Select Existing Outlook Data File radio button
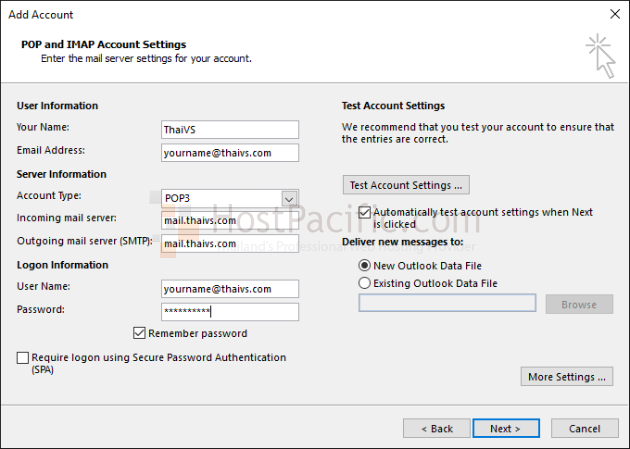The width and height of the screenshot is (630, 449). tap(364, 283)
